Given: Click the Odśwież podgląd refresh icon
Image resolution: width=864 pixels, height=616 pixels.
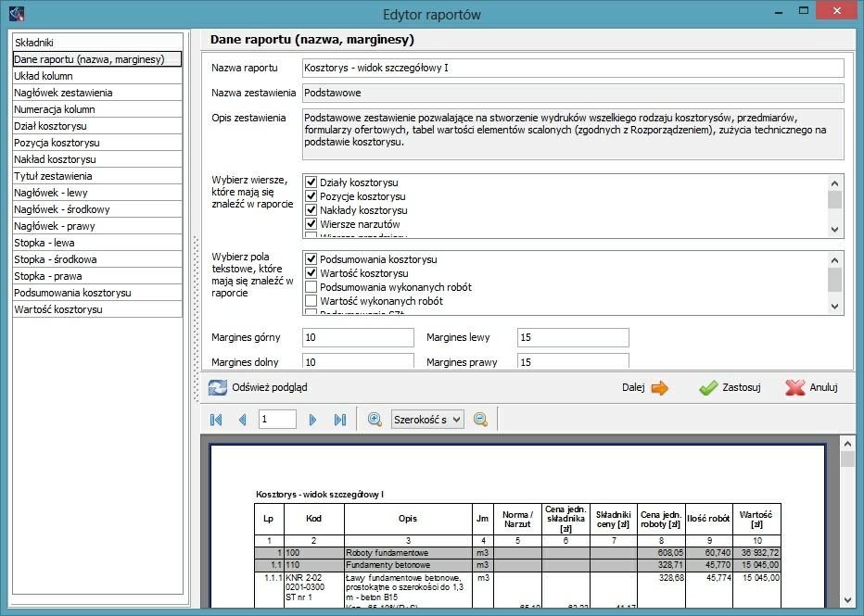Looking at the screenshot, I should [217, 387].
